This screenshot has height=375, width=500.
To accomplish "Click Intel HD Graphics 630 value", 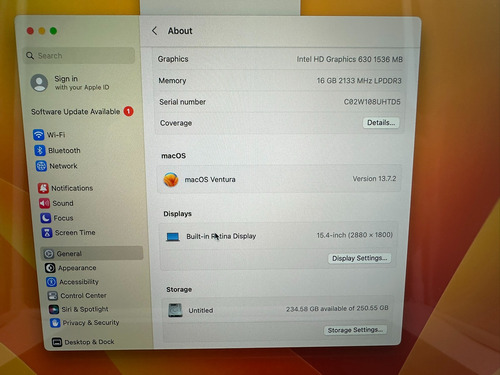I will coord(350,59).
